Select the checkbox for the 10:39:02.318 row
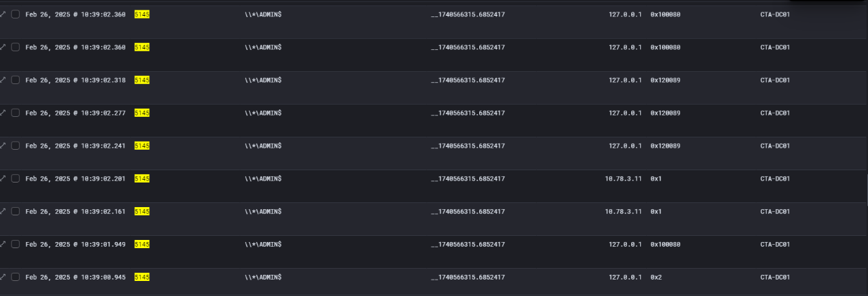868x296 pixels. pos(15,80)
